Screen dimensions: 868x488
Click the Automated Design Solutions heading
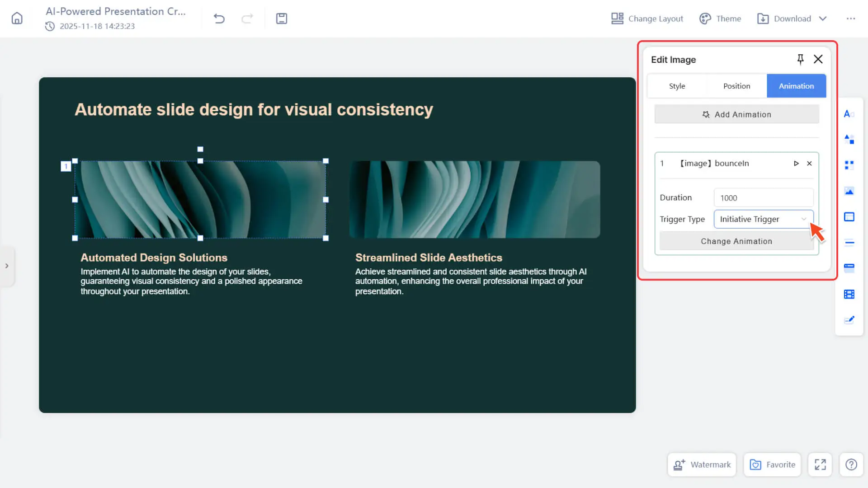click(154, 258)
